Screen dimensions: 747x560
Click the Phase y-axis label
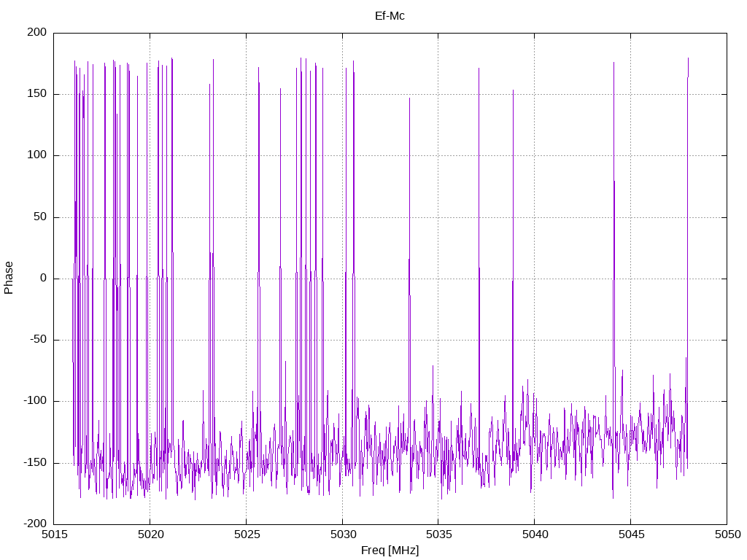[x=9, y=278]
